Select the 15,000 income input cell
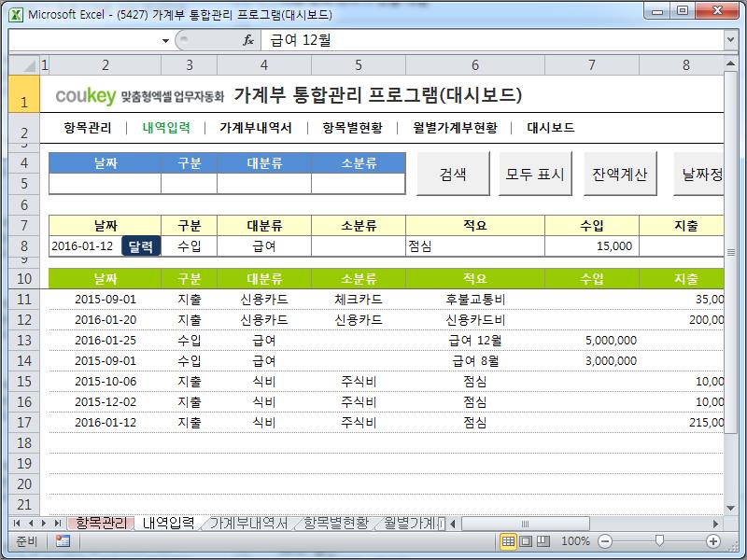Screen dimensions: 747x560 [592, 246]
